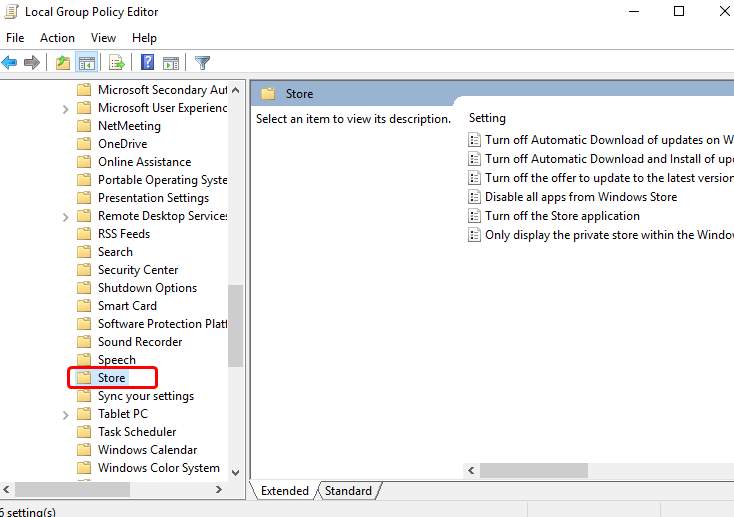Click the Setting column header

pyautogui.click(x=488, y=118)
